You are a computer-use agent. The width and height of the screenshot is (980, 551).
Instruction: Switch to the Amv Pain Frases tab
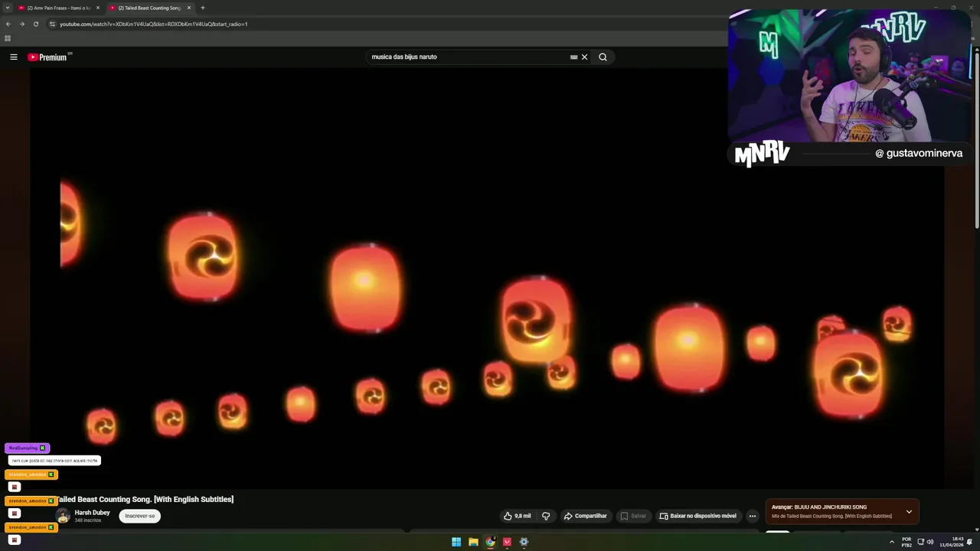coord(58,8)
